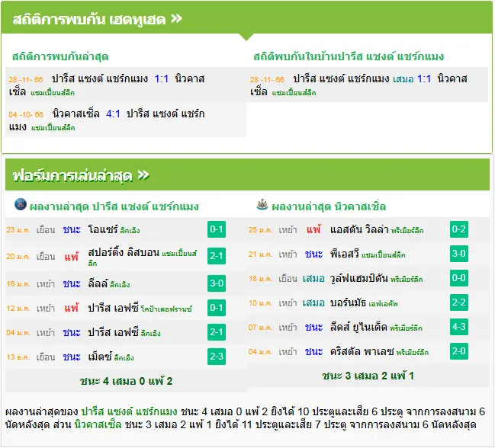Select the สถิติพบกันในบ้านปารีส แซงต์ แชร์กแมง heading
Screen dimensions: 495x448
(349, 56)
